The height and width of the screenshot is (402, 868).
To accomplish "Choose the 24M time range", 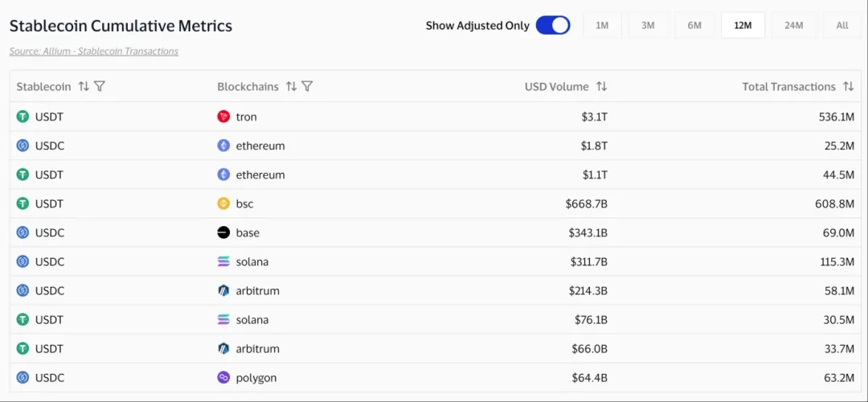I will [x=793, y=26].
